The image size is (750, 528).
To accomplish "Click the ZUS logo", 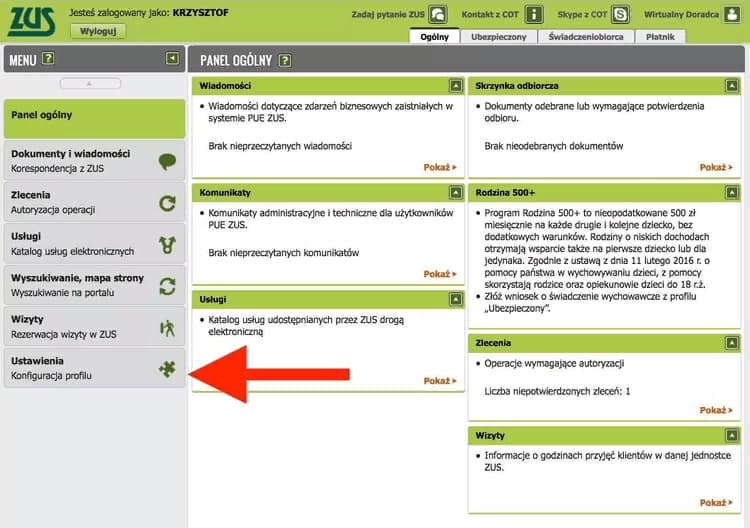I will tap(31, 20).
